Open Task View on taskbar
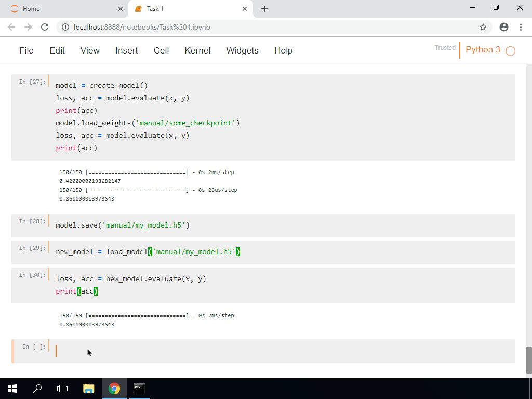Screen dimensions: 532x399 coord(62,389)
